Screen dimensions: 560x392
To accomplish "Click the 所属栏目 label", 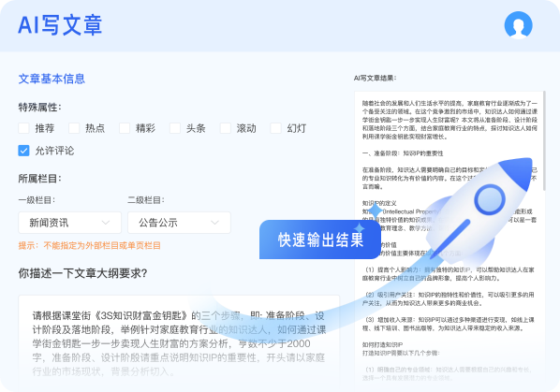I will click(x=39, y=179).
